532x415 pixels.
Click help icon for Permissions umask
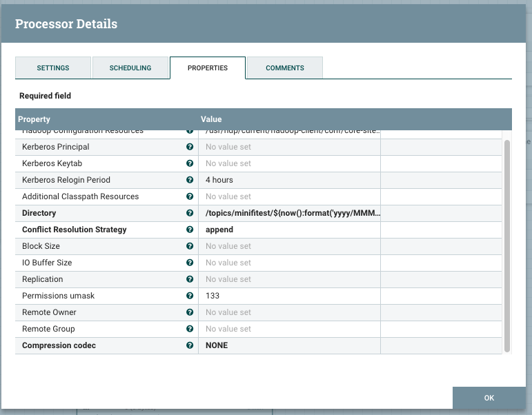(190, 296)
